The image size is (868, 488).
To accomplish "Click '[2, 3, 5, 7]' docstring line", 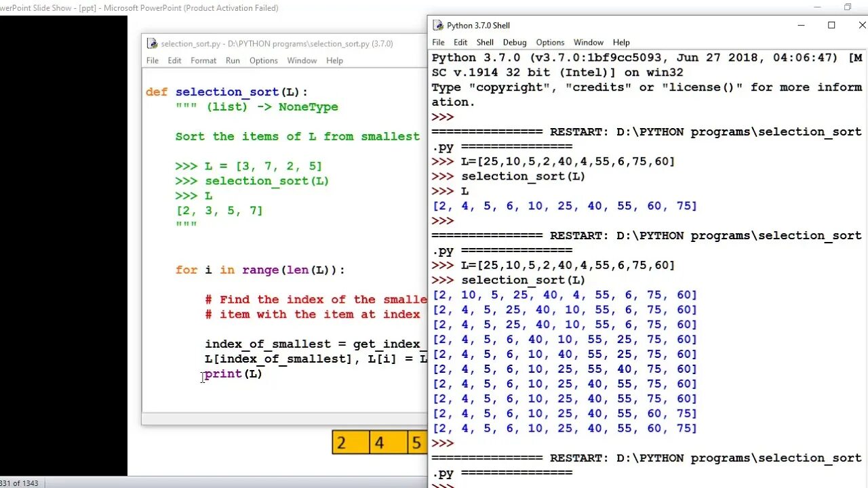I will tap(219, 211).
